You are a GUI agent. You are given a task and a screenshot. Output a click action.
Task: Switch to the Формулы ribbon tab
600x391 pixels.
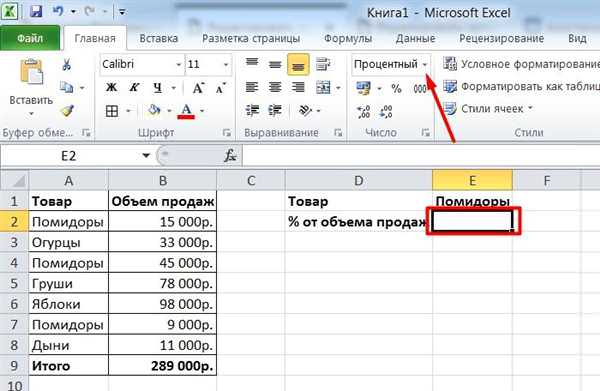coord(348,39)
